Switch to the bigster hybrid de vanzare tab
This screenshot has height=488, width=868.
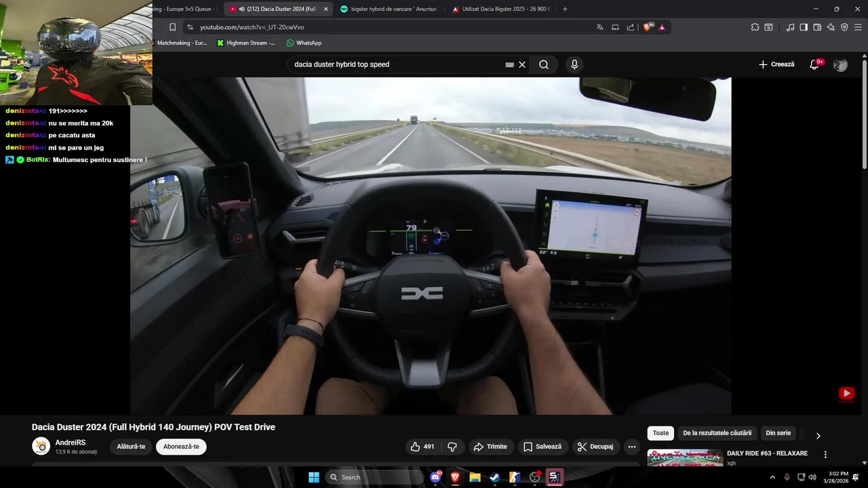coord(389,9)
